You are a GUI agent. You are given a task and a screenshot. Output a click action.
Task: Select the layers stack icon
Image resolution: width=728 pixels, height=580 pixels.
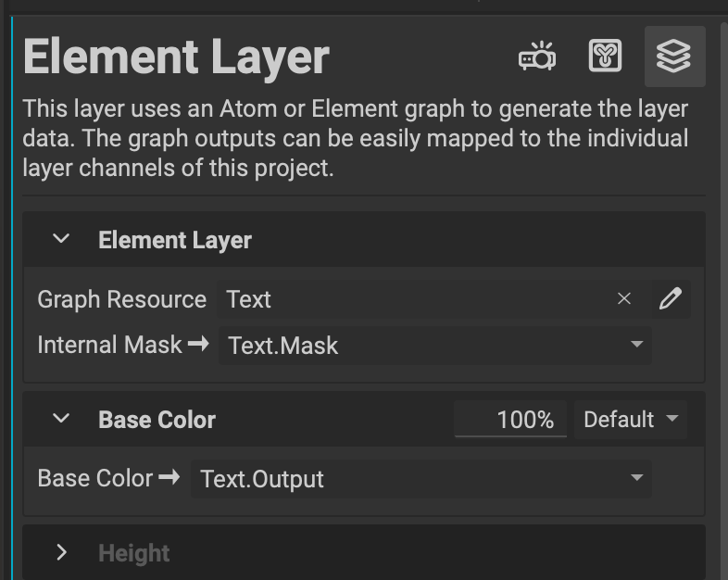point(673,57)
